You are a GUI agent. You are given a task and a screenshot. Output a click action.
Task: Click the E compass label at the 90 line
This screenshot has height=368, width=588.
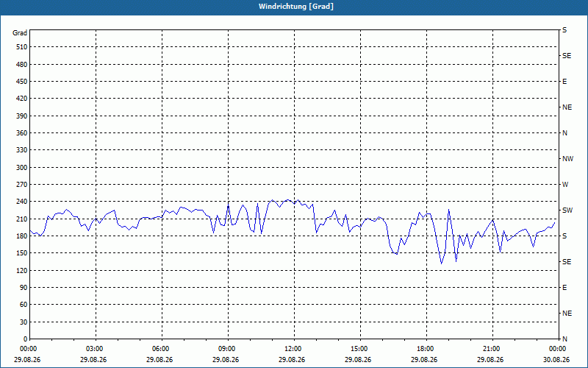[564, 288]
